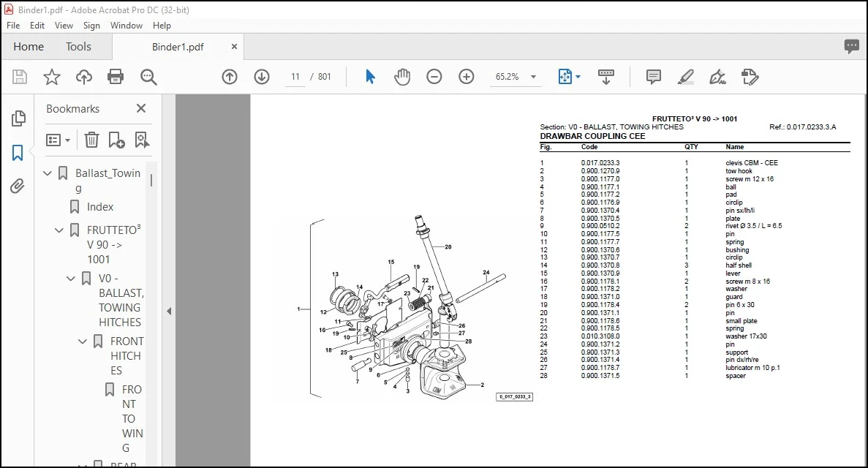
Task: Click the page number input field
Action: [x=295, y=77]
